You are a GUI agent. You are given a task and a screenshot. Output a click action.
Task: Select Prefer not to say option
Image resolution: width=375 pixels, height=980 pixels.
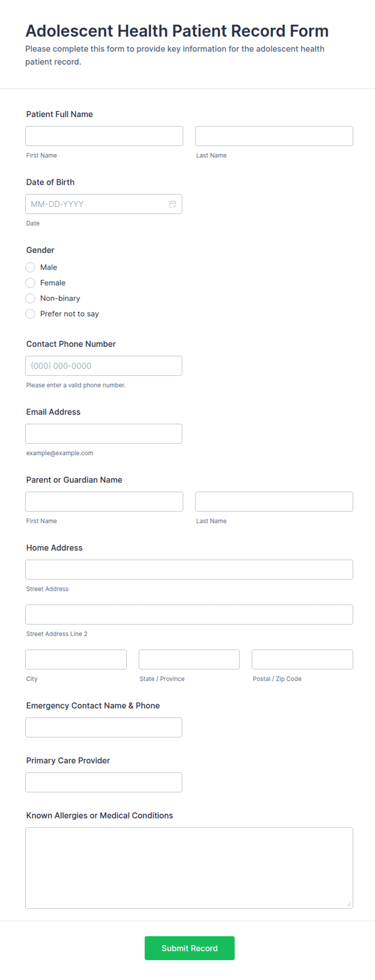[x=30, y=314]
